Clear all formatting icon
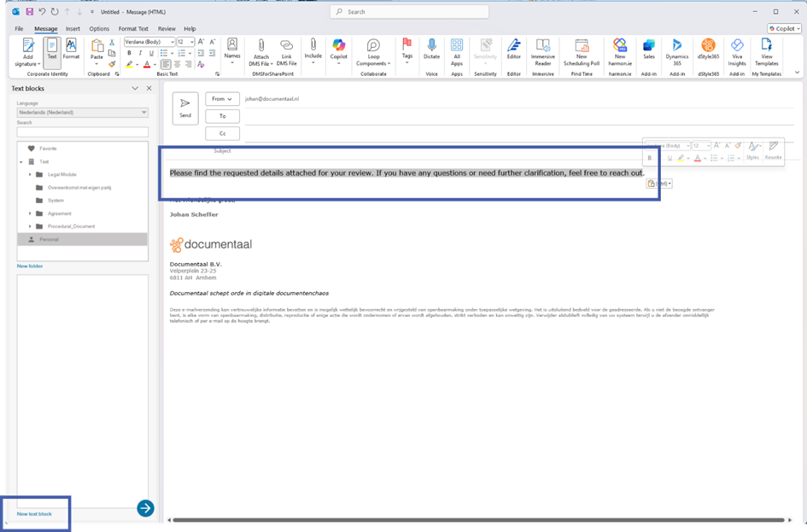Image resolution: width=807 pixels, height=532 pixels. click(201, 64)
